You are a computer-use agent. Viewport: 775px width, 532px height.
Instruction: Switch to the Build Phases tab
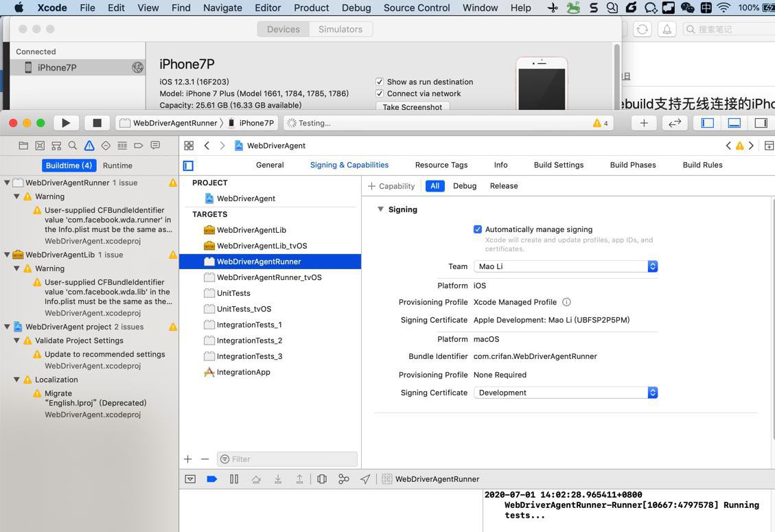(633, 165)
